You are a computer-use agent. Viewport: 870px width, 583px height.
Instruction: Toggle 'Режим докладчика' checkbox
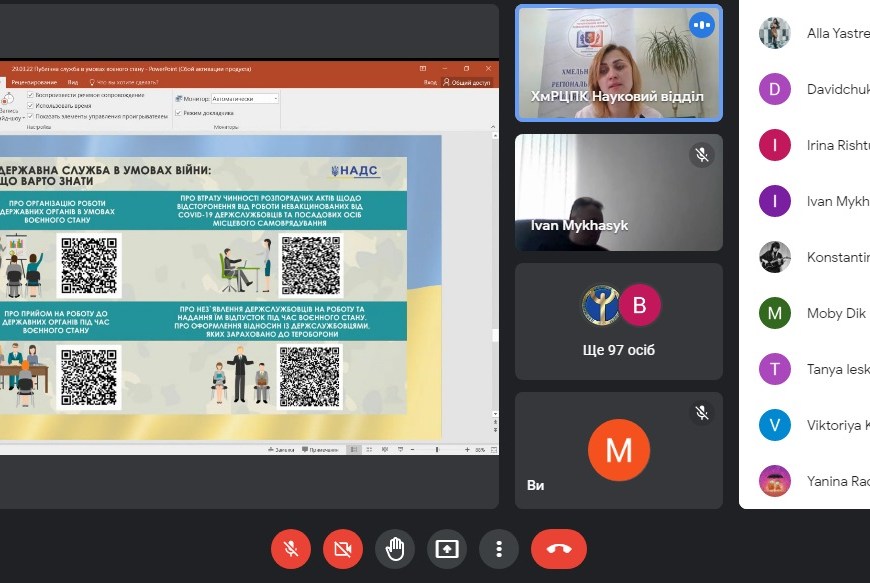tap(178, 113)
